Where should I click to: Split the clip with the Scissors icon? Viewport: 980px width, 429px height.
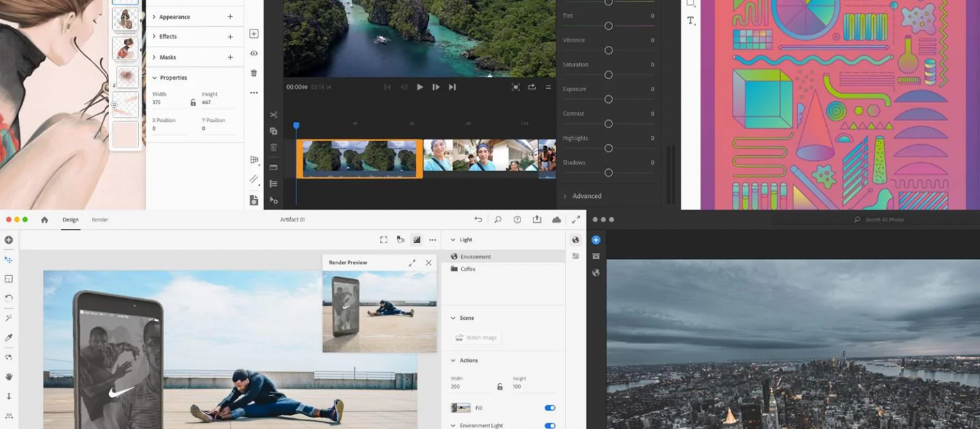click(273, 115)
